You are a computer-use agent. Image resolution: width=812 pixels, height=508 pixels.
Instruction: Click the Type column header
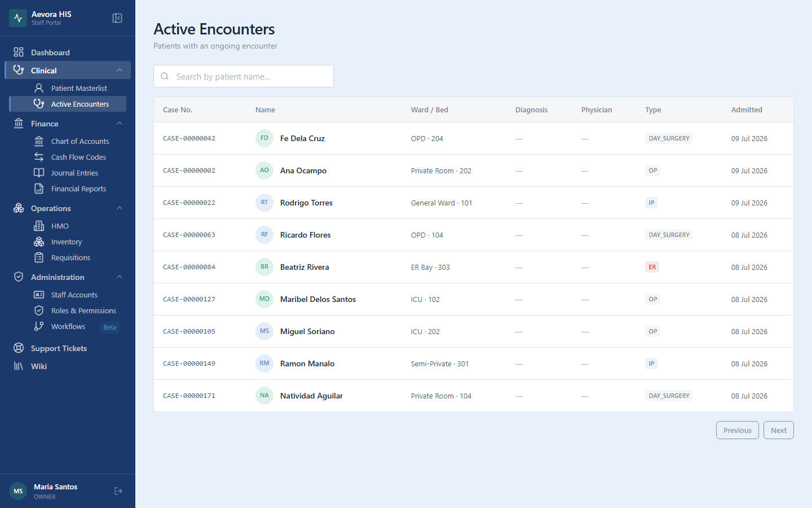[653, 110]
